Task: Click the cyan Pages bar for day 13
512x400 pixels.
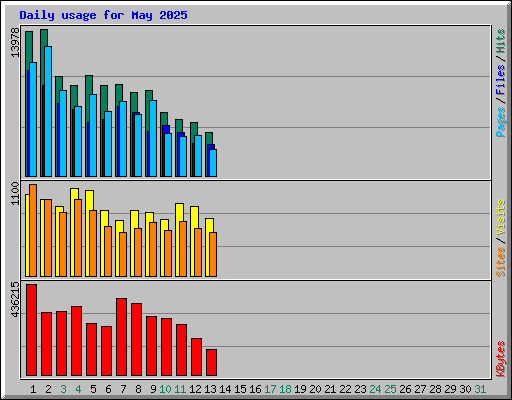Action: 213,163
